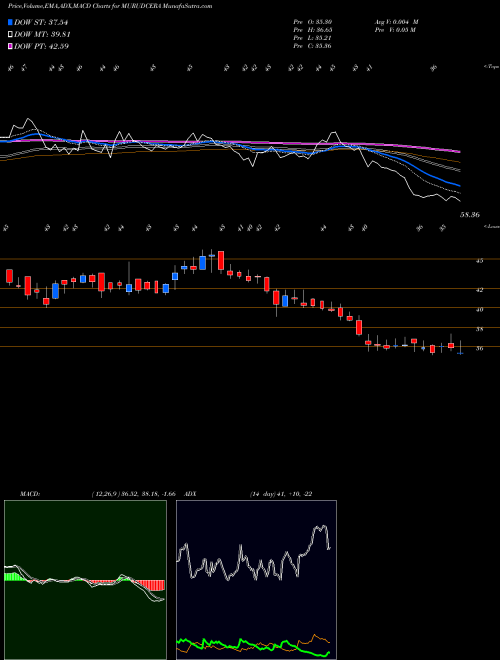Click the magenta DOW PT legend swatch
This screenshot has width=500, height=660.
click(x=10, y=46)
